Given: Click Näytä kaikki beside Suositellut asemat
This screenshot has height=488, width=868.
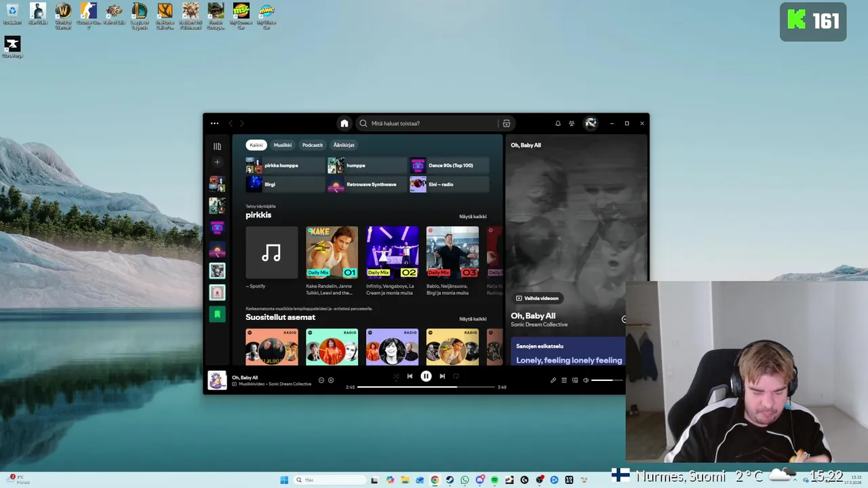Looking at the screenshot, I should coord(473,319).
